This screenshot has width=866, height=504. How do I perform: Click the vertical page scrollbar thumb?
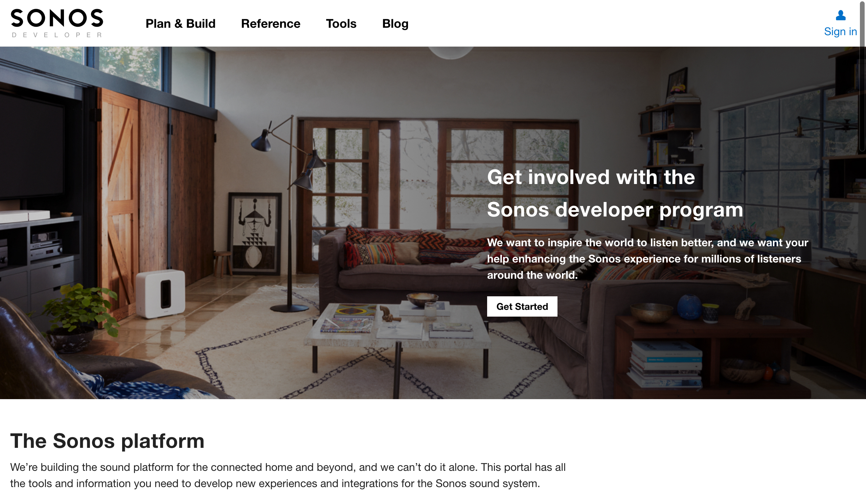pos(863,75)
